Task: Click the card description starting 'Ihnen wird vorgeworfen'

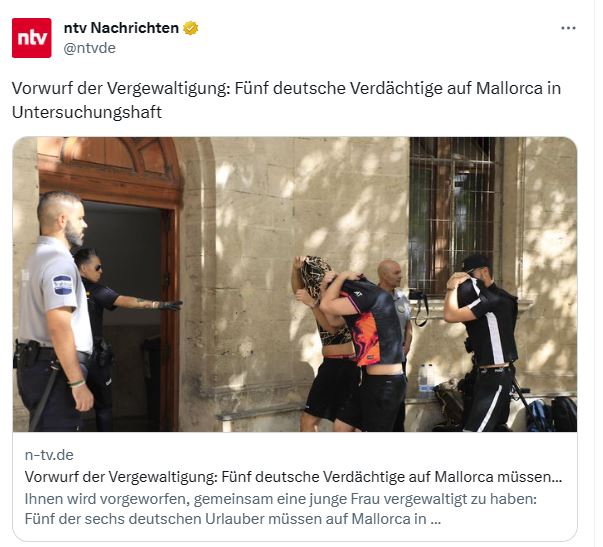Action: tap(281, 509)
